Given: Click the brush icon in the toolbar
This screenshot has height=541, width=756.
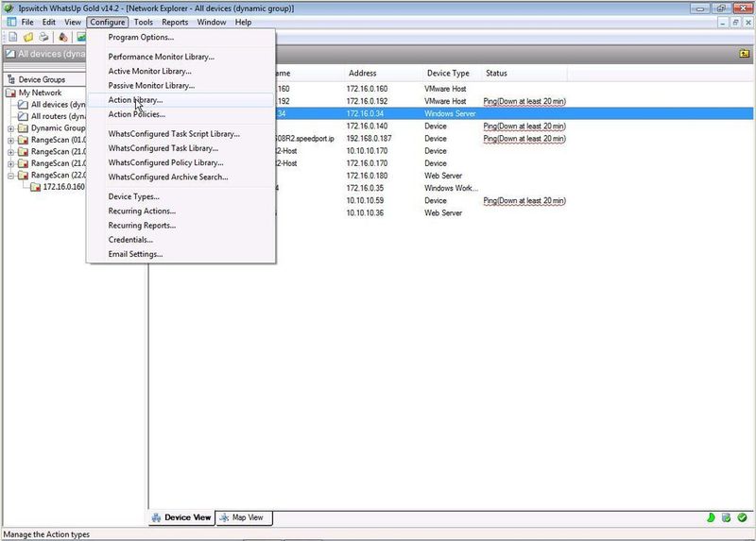Looking at the screenshot, I should tap(62, 37).
